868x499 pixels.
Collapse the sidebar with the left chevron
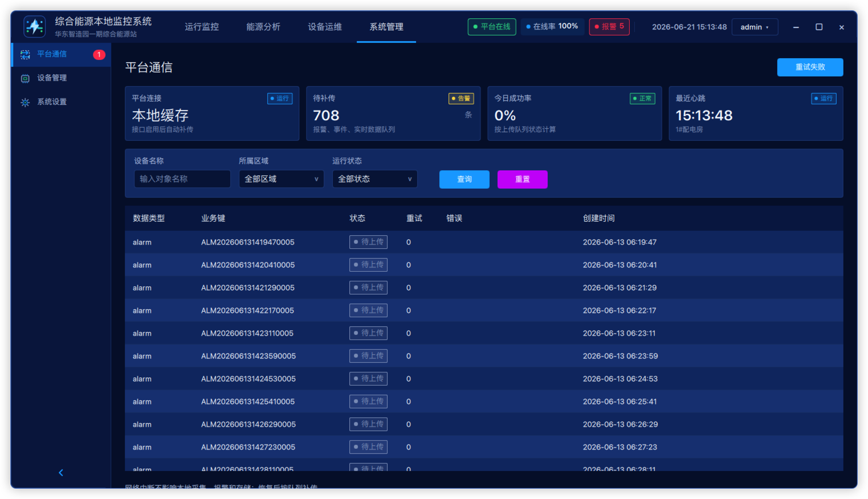(x=61, y=473)
